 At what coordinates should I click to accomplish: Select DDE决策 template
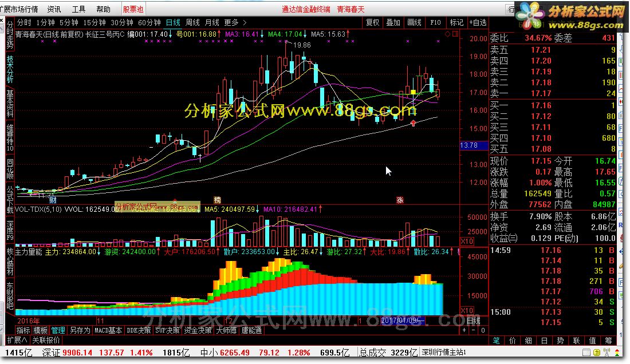pos(139,330)
